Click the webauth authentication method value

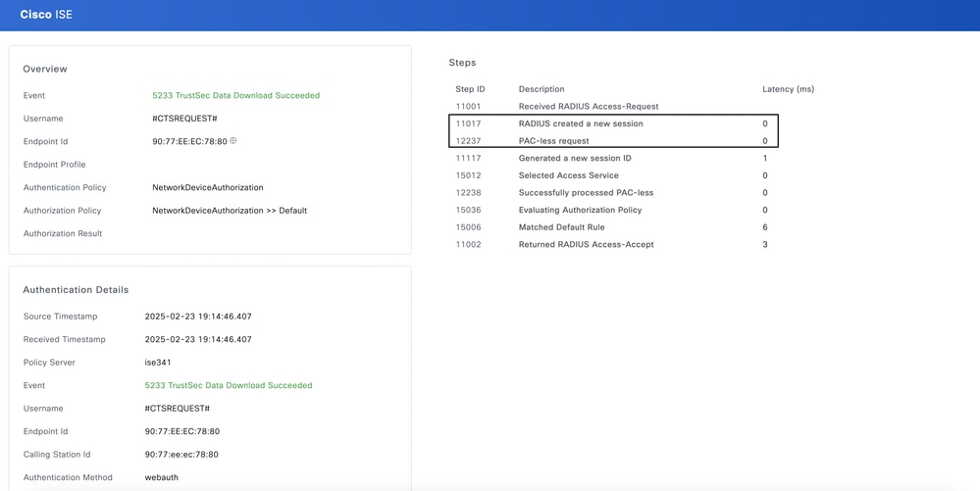(161, 478)
